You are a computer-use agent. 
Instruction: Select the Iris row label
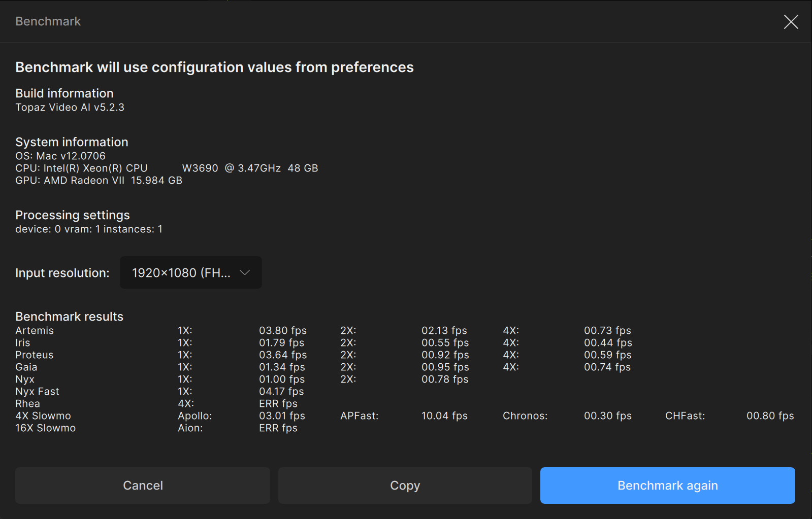tap(23, 343)
